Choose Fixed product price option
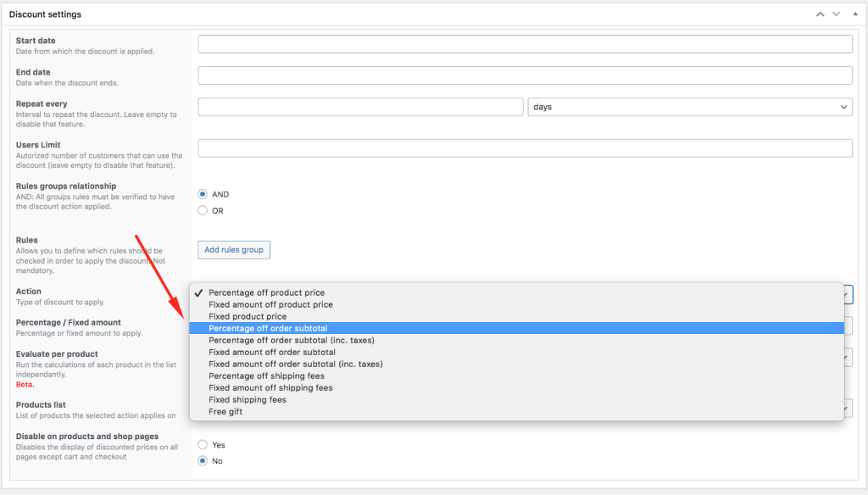Image resolution: width=868 pixels, height=495 pixels. (248, 316)
